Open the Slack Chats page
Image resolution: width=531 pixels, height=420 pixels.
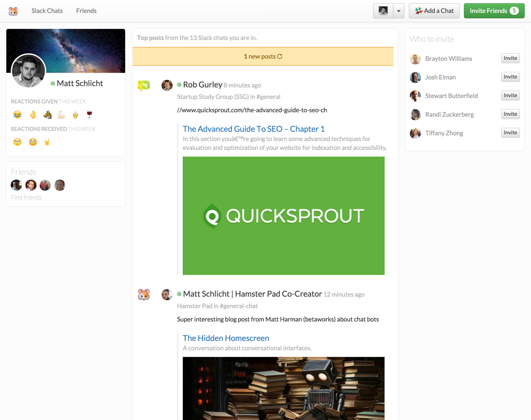pyautogui.click(x=47, y=11)
